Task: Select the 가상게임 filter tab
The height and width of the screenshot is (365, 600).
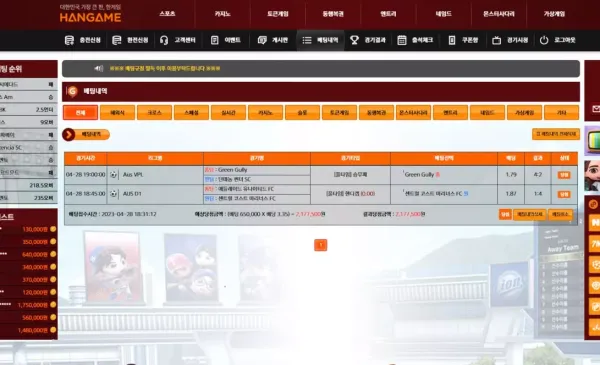Action: point(524,113)
